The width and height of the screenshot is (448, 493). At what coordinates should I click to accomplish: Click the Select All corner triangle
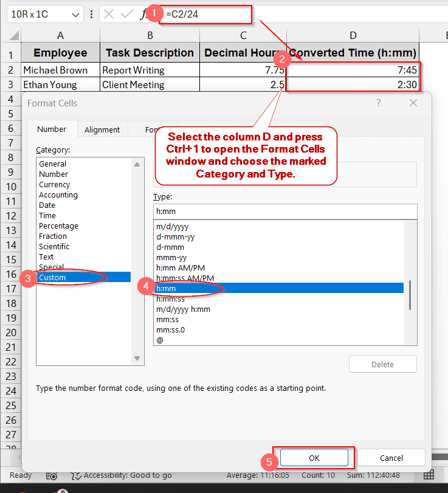[14, 35]
